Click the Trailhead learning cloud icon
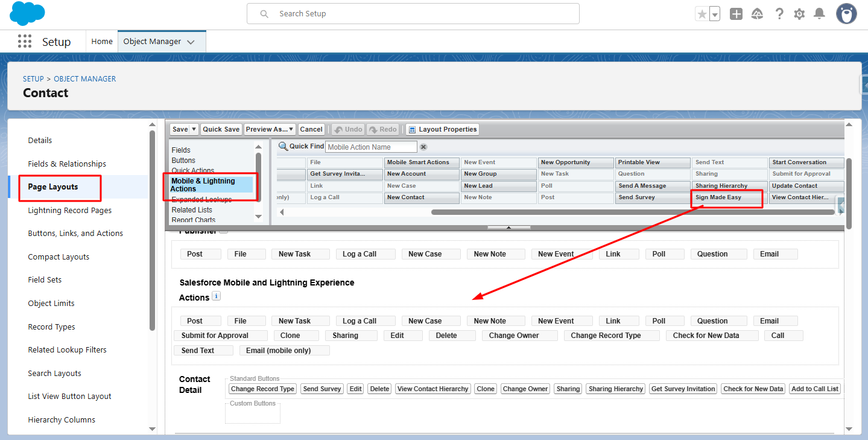The height and width of the screenshot is (440, 868). (x=758, y=13)
